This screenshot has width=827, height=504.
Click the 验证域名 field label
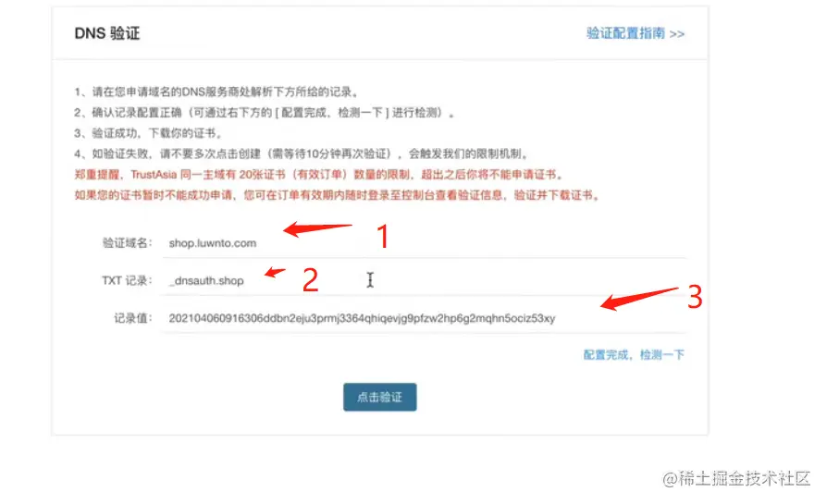click(x=127, y=243)
